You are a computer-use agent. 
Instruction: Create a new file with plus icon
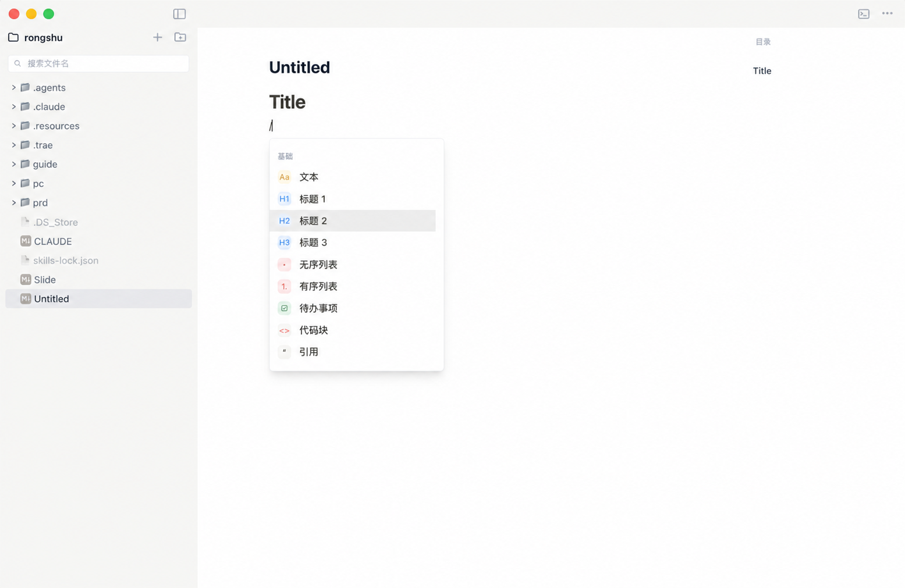(158, 37)
